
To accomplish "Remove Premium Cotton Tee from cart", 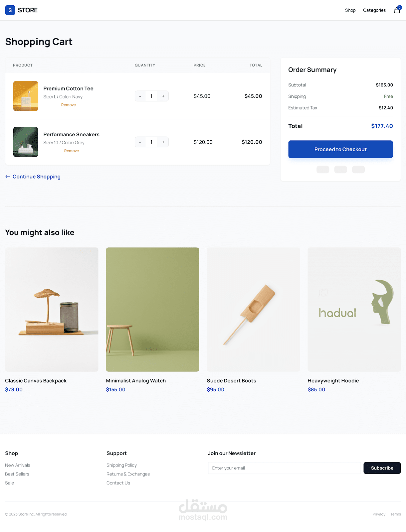I will coord(69,105).
